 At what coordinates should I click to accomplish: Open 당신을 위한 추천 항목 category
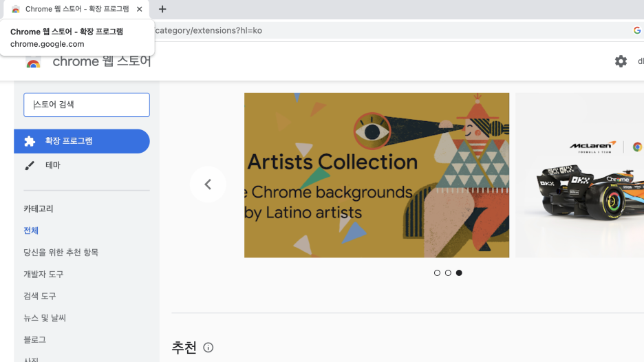click(61, 253)
